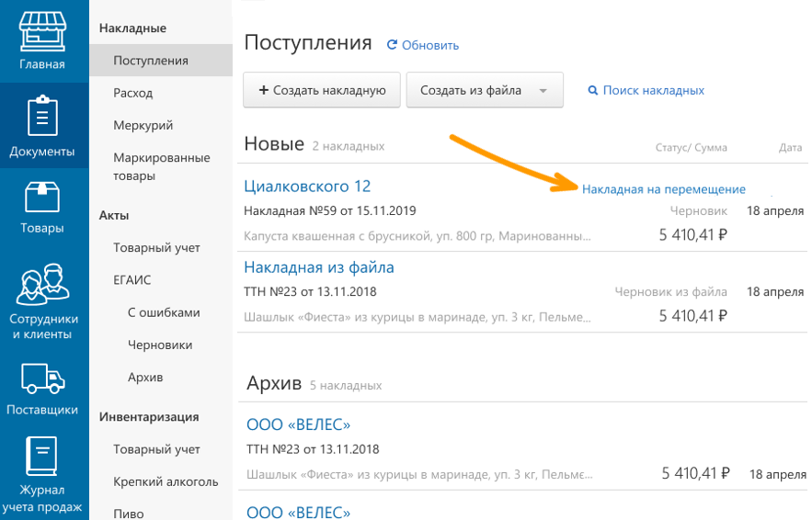Image resolution: width=812 pixels, height=520 pixels.
Task: Click the Инвентаризация section heading
Action: [x=149, y=417]
